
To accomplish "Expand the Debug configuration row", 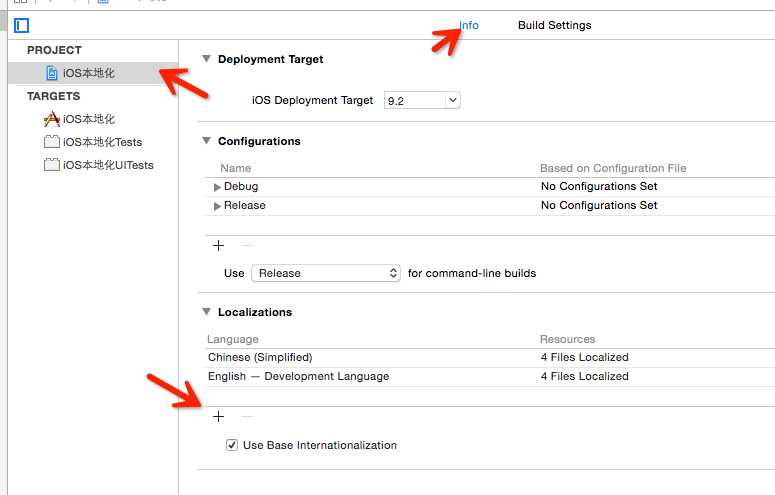I will click(217, 187).
